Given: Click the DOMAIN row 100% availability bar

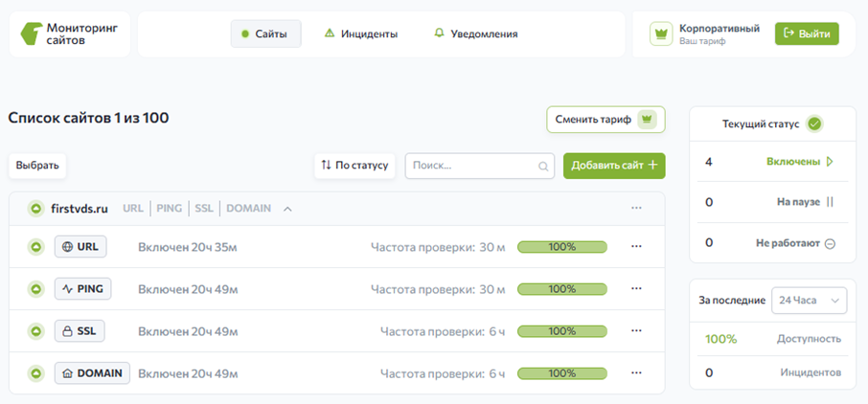Looking at the screenshot, I should pyautogui.click(x=561, y=373).
